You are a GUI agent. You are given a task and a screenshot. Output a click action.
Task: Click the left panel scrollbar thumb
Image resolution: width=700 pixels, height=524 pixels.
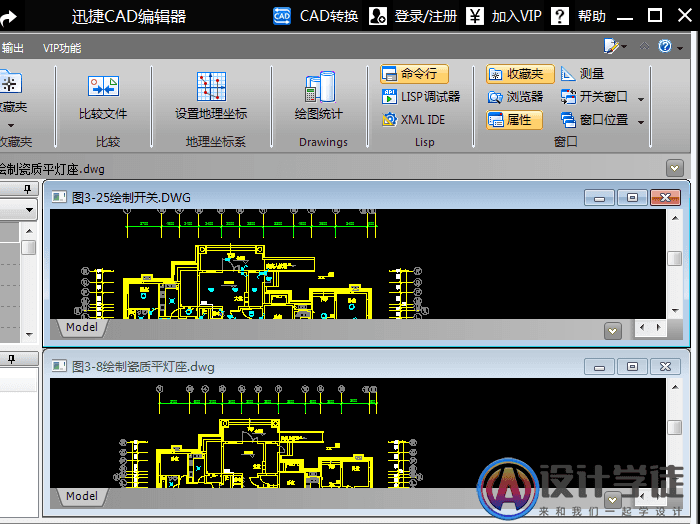pos(29,247)
